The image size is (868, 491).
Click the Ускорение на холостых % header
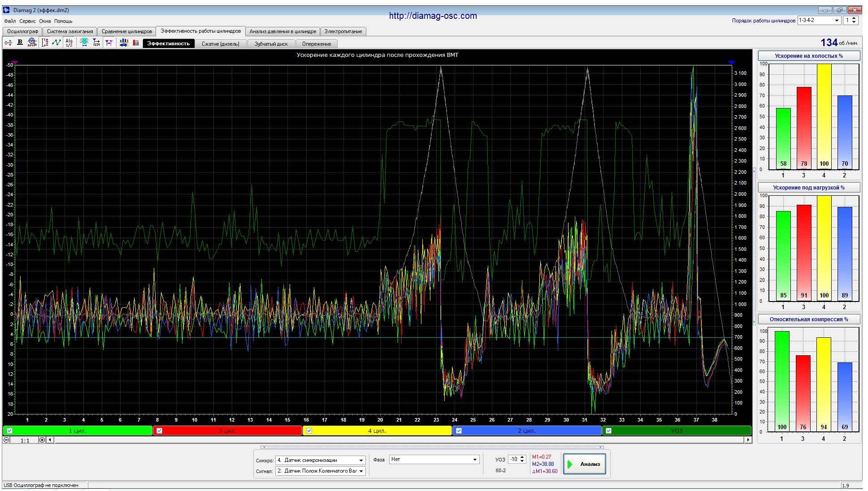click(x=809, y=56)
